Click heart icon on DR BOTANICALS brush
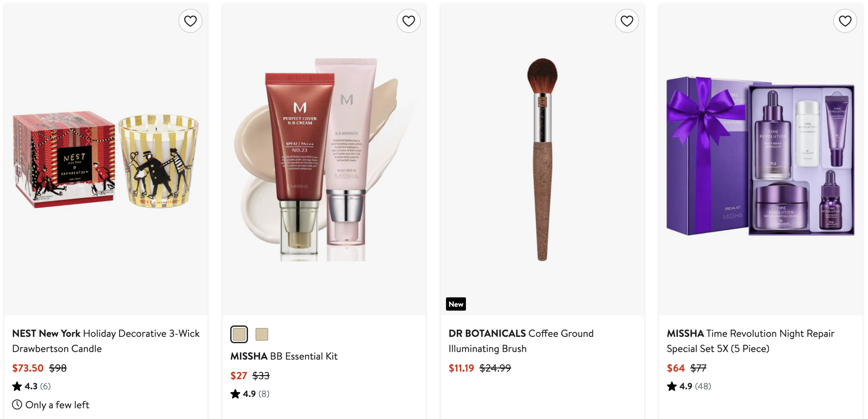 [627, 21]
